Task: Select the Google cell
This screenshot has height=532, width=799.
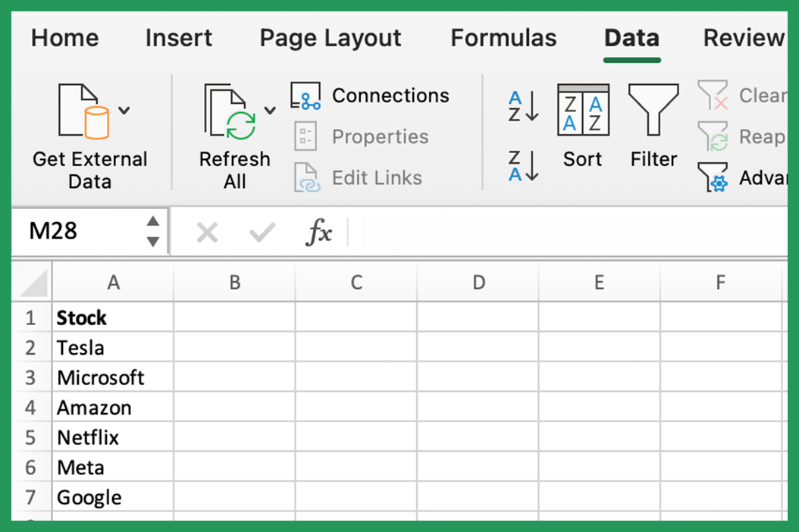Action: click(x=113, y=497)
